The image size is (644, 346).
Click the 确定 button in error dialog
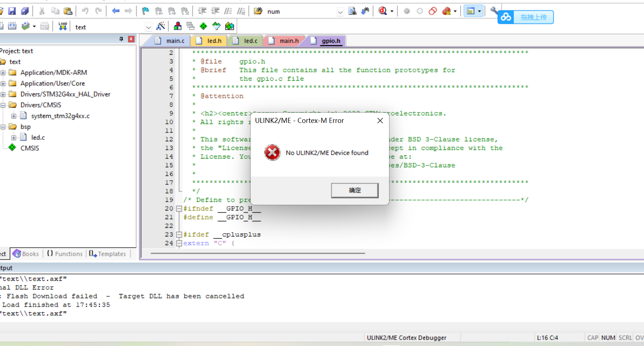pyautogui.click(x=355, y=190)
